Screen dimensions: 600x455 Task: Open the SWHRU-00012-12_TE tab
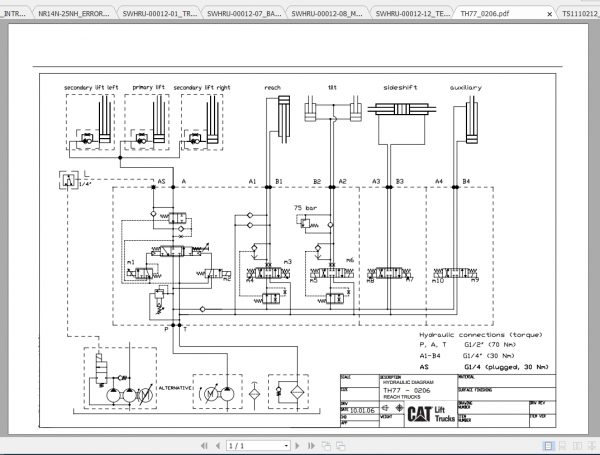coord(413,13)
